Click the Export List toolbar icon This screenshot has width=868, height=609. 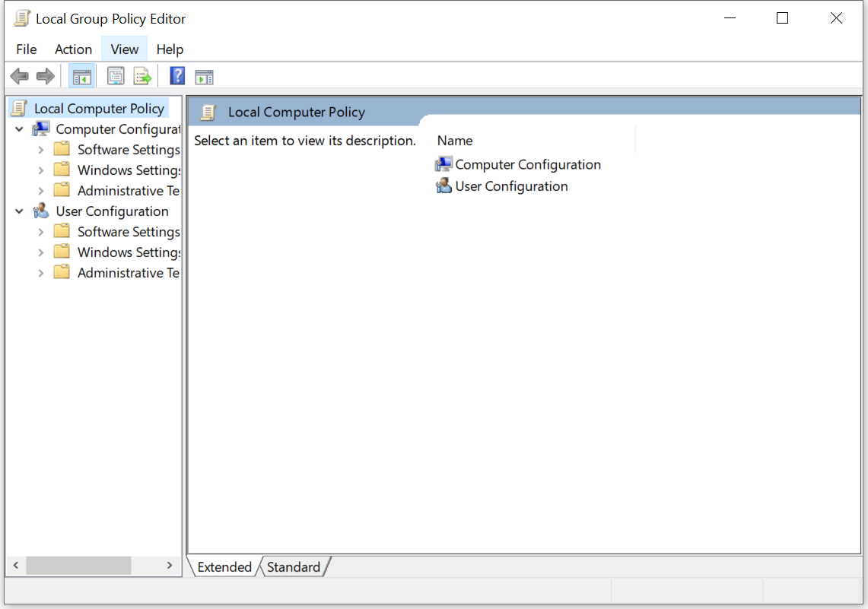point(142,76)
